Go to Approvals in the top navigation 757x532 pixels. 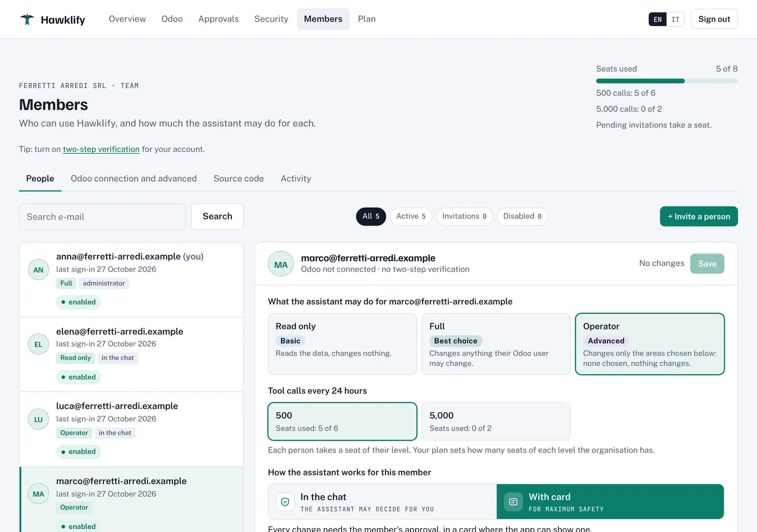219,19
